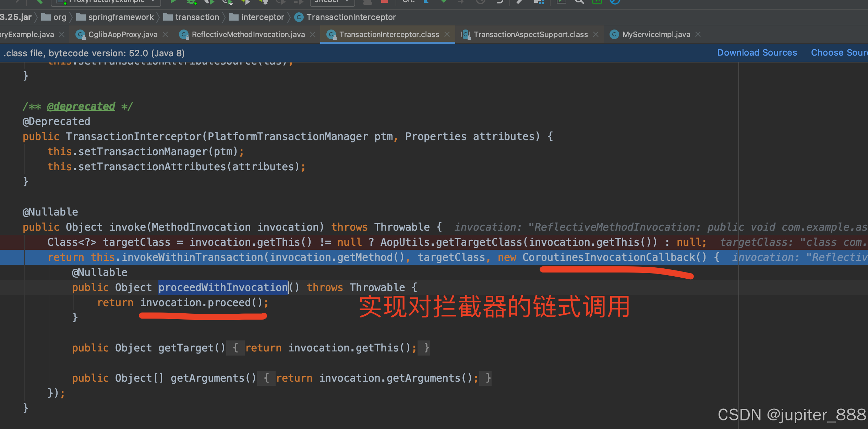Click the selected proceedWithInvocation method name
Screen dimensions: 868x429
223,288
